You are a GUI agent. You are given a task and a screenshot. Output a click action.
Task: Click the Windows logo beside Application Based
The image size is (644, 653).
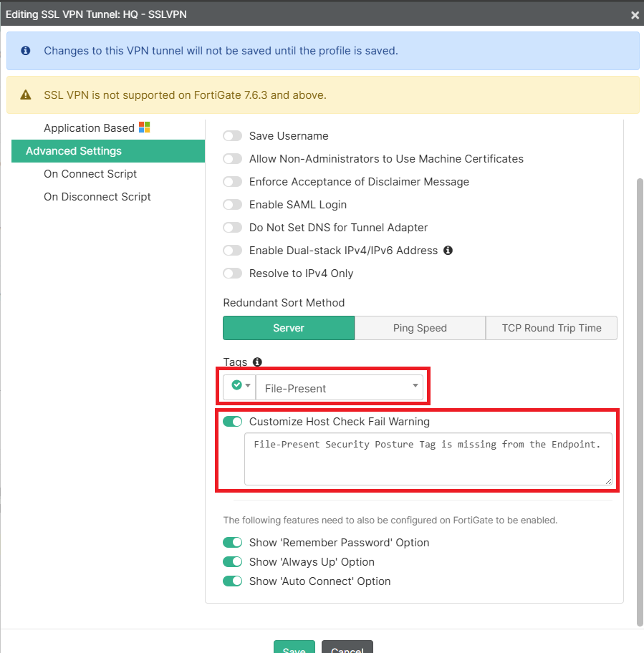tap(144, 127)
